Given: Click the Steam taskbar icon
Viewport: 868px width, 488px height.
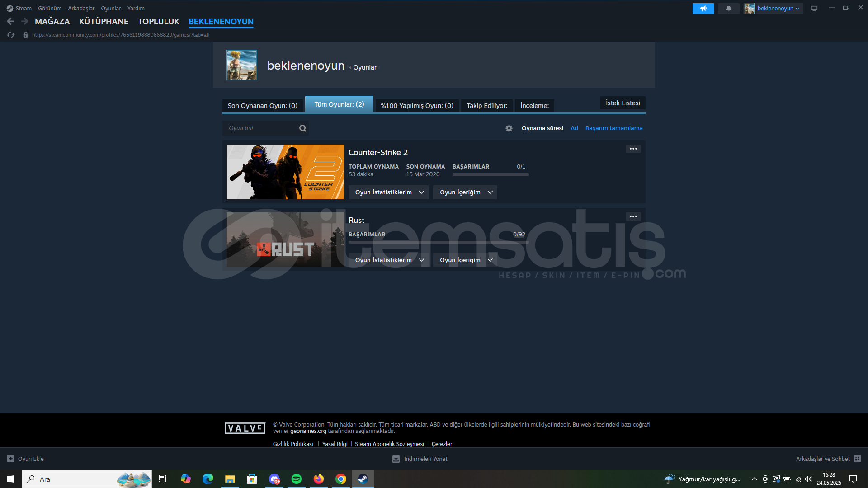Looking at the screenshot, I should [363, 479].
